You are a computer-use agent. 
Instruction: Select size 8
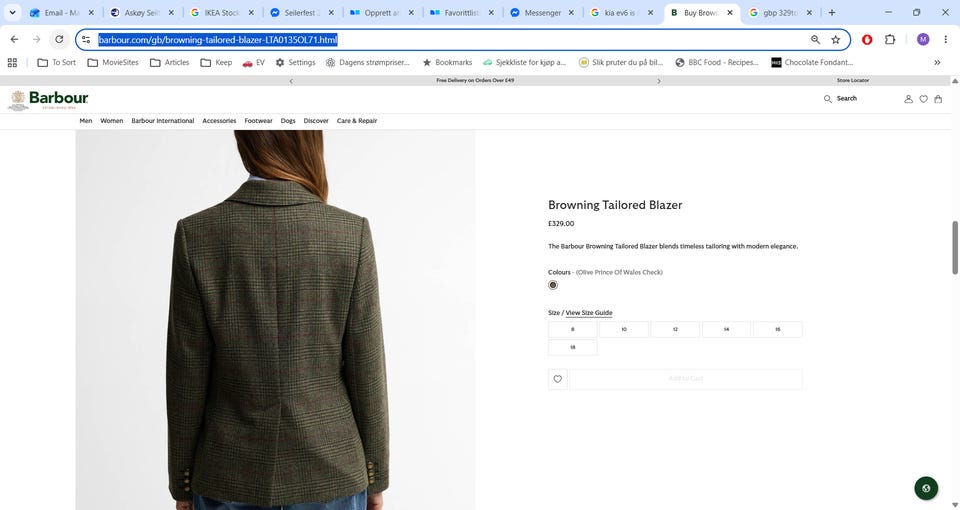pyautogui.click(x=572, y=329)
